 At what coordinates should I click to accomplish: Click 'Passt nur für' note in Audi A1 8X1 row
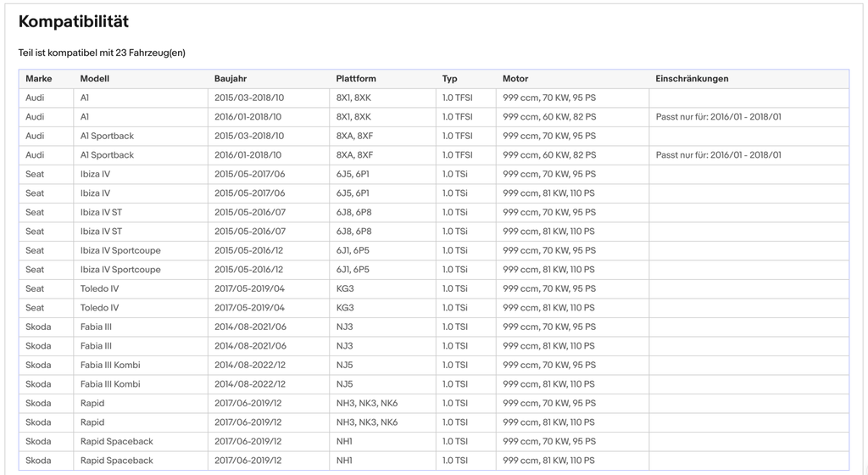point(719,117)
